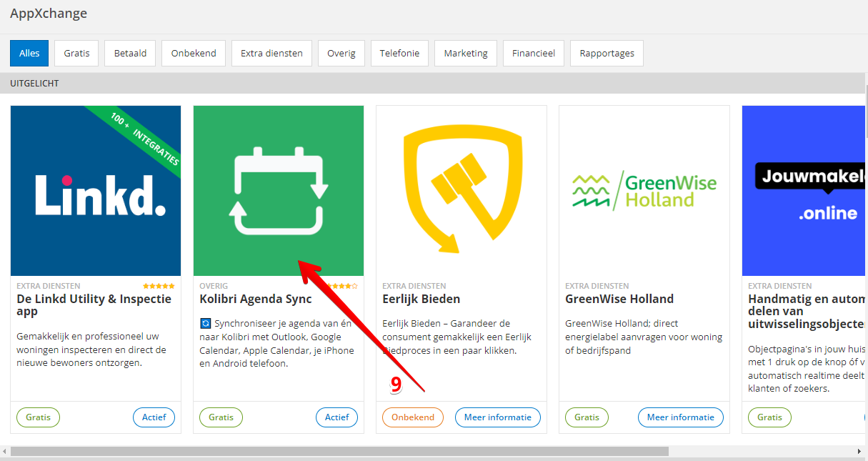
Task: Open the Linkd app logo thumbnail
Action: [96, 191]
